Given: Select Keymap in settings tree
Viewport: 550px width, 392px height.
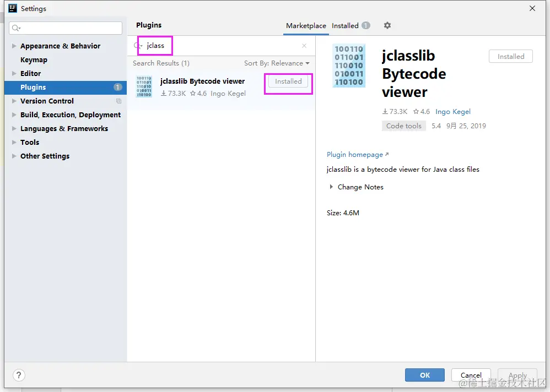Looking at the screenshot, I should click(34, 60).
